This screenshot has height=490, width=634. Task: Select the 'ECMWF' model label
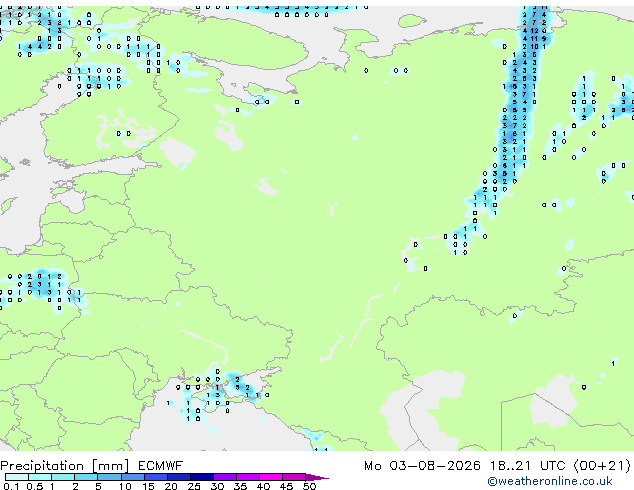pos(160,465)
